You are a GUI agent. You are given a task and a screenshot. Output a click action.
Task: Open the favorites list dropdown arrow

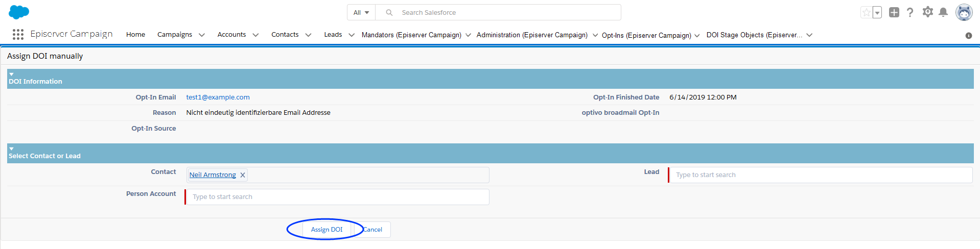tap(877, 12)
